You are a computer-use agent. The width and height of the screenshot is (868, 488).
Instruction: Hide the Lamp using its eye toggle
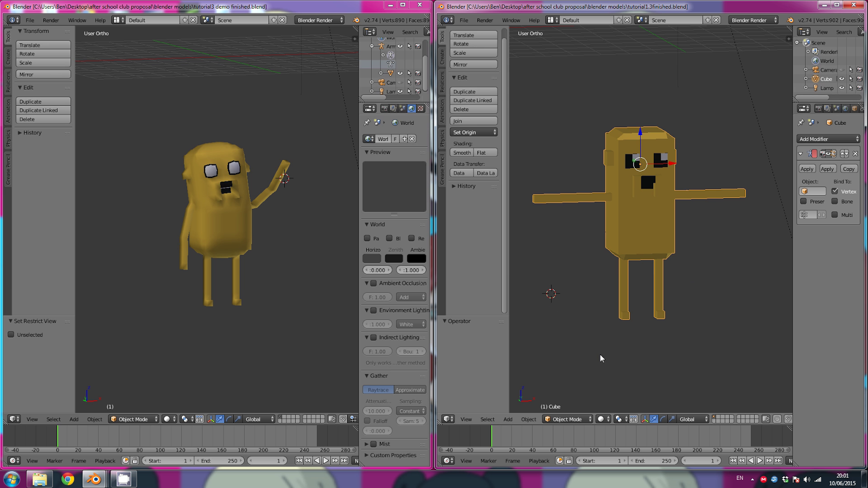click(841, 88)
